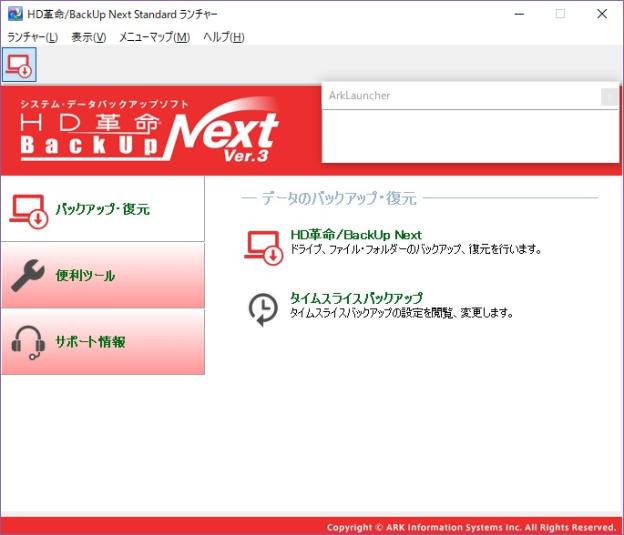Click the laptop backup icon in sidebar
This screenshot has width=624, height=535.
coord(28,211)
